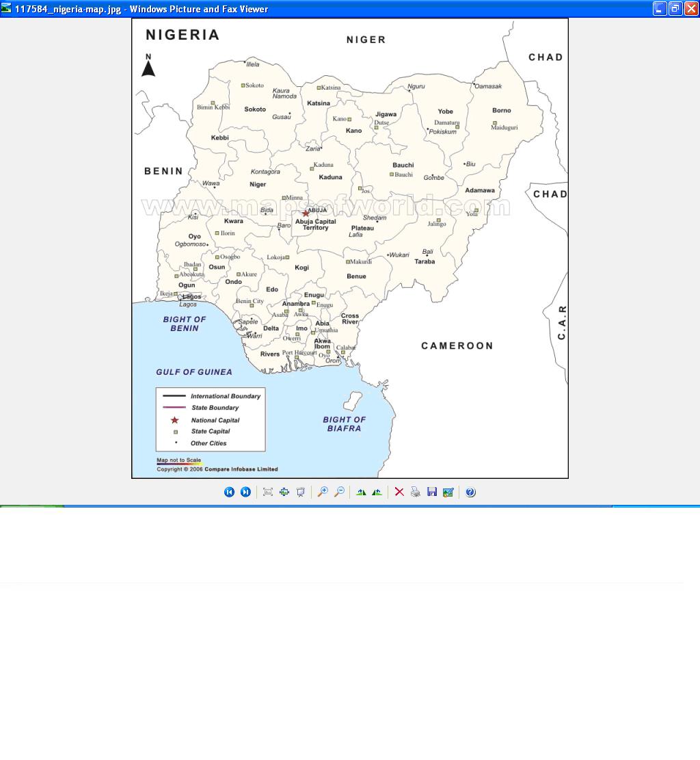The width and height of the screenshot is (700, 760).
Task: Rotate the image counterclockwise
Action: pos(377,492)
